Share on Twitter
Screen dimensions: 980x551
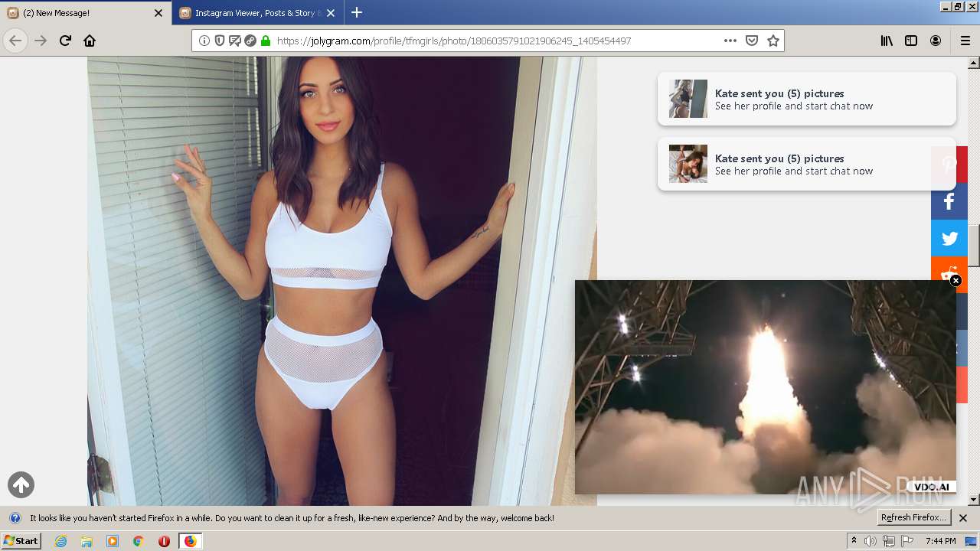[949, 238]
